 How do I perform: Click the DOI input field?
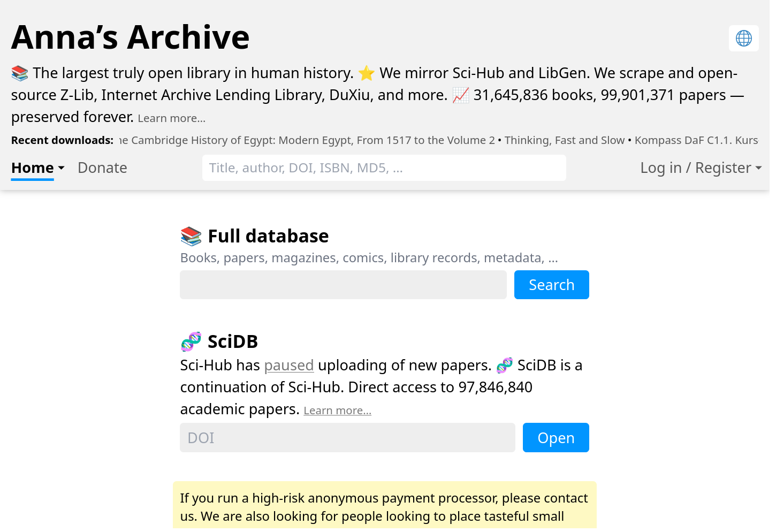click(347, 438)
